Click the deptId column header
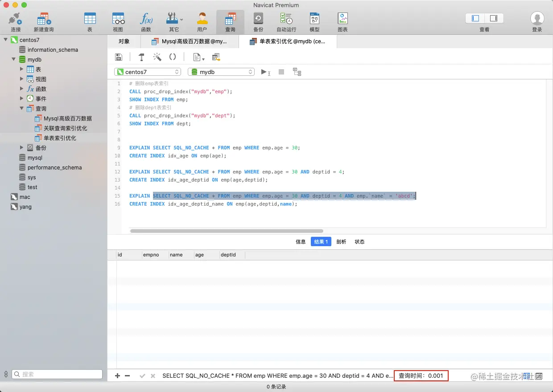553x392 pixels. [232, 255]
